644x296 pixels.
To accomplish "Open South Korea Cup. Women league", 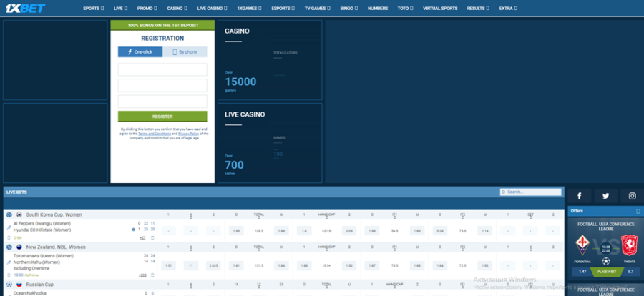I will pyautogui.click(x=54, y=214).
